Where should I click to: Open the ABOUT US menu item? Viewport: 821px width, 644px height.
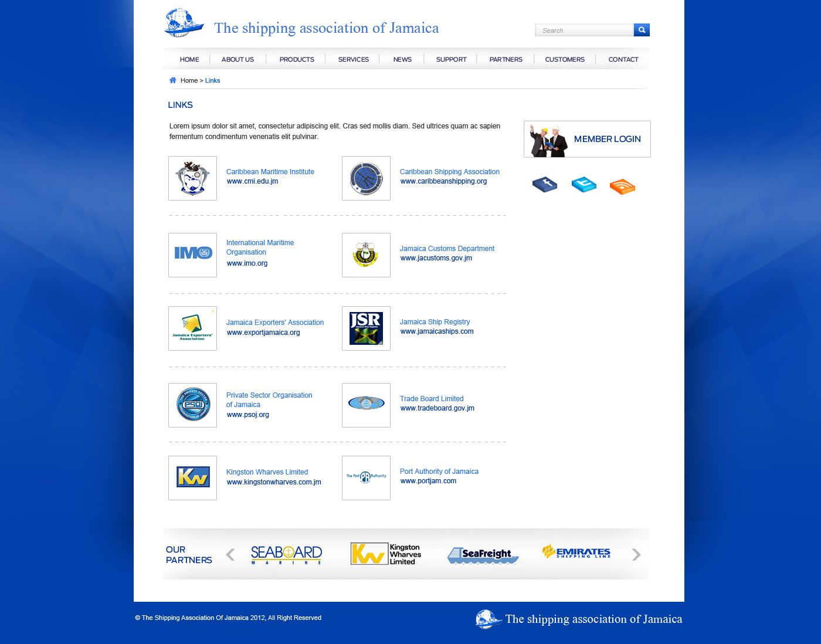pyautogui.click(x=238, y=59)
